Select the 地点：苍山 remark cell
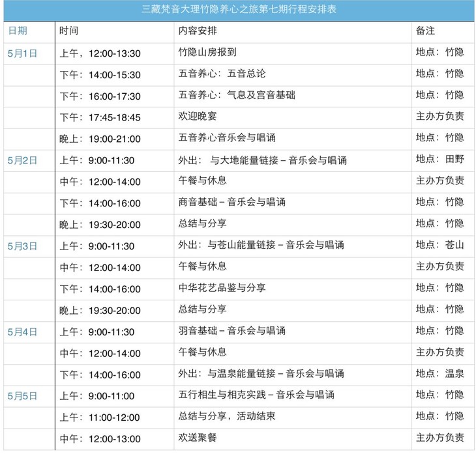 click(439, 246)
